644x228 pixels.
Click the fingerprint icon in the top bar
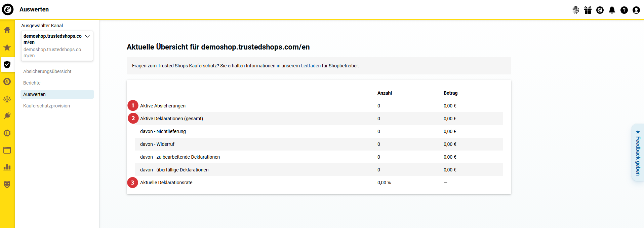pyautogui.click(x=576, y=10)
